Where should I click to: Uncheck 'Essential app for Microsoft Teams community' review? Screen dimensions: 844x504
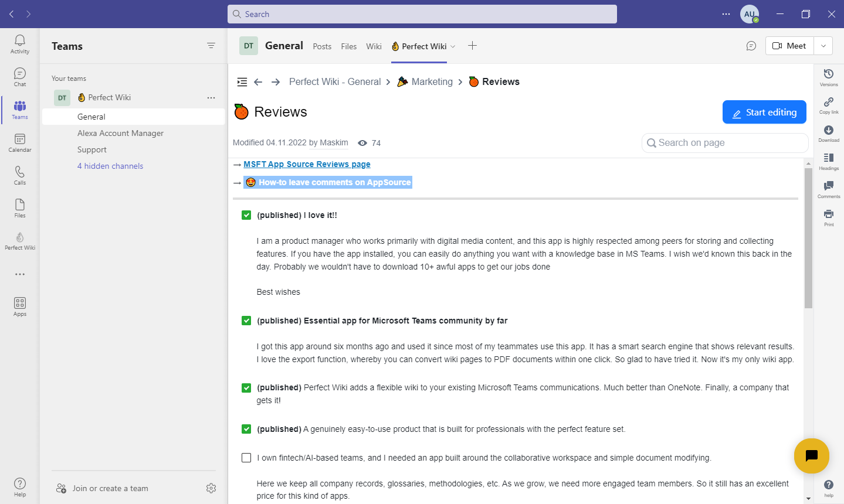tap(246, 321)
